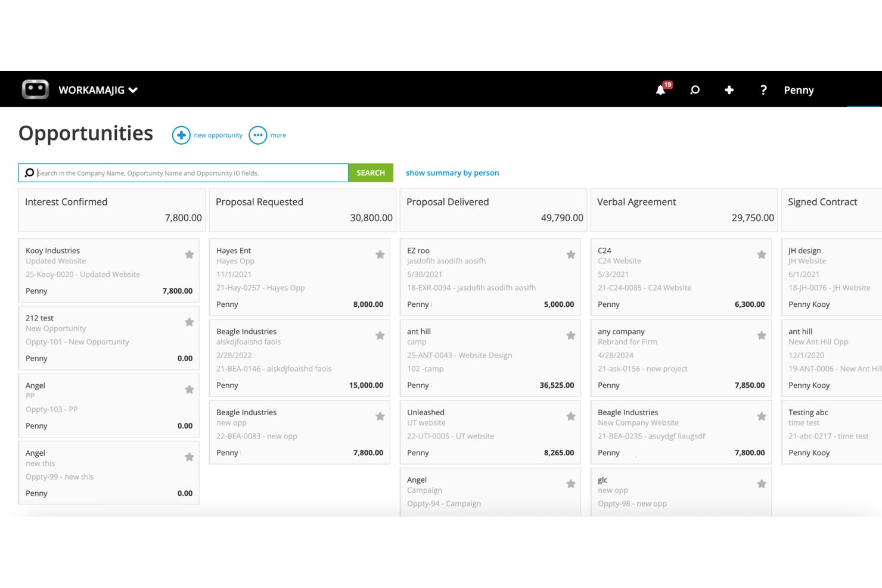Viewport: 882px width, 588px height.
Task: Favorite the Hayes Ent opportunity
Action: [x=380, y=255]
